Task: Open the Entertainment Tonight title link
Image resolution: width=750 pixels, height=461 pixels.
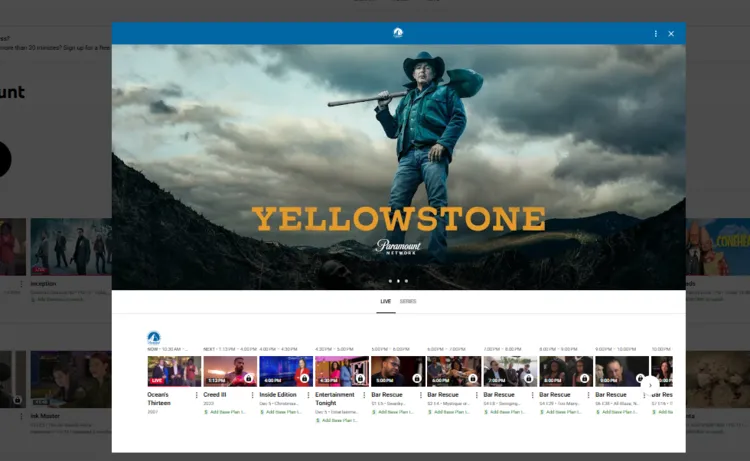Action: pyautogui.click(x=335, y=398)
